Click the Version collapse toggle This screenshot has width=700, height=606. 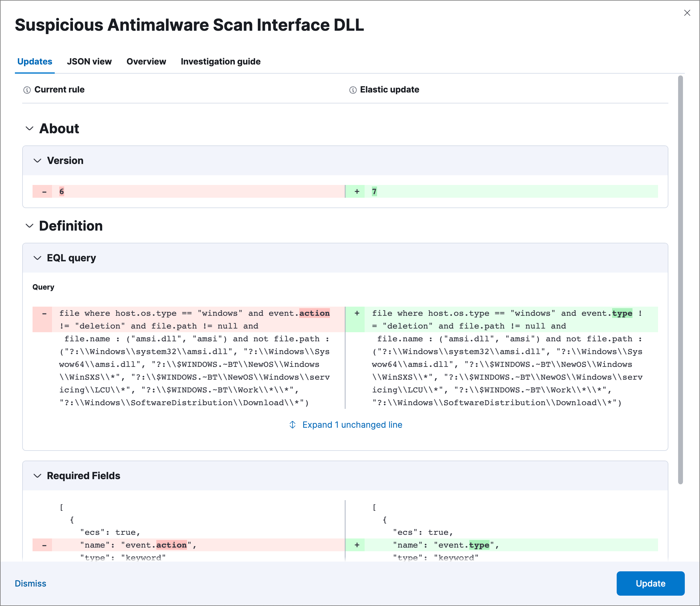pos(37,160)
